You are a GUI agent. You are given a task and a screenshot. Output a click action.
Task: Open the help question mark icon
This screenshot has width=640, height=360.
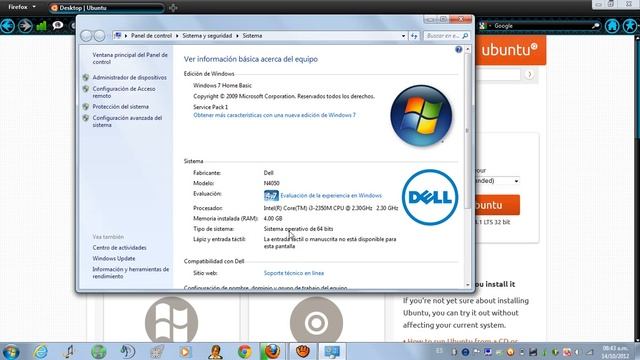point(459,49)
